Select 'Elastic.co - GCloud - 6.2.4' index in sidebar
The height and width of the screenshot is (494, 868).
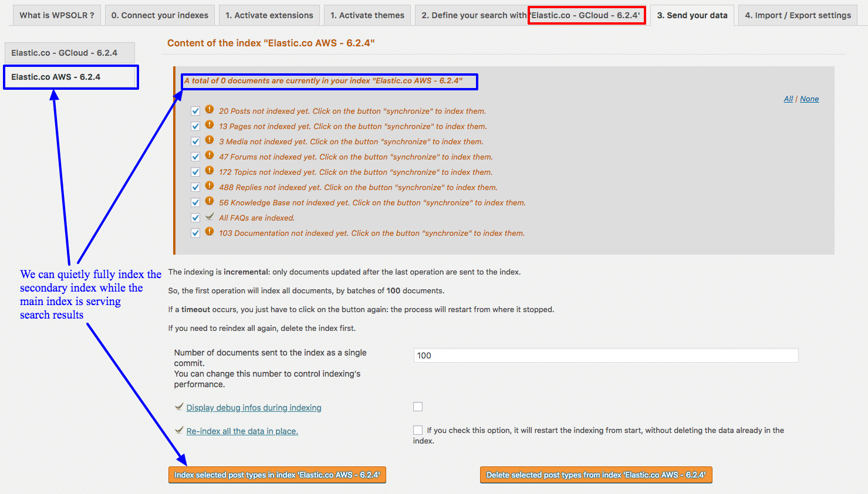tap(69, 53)
